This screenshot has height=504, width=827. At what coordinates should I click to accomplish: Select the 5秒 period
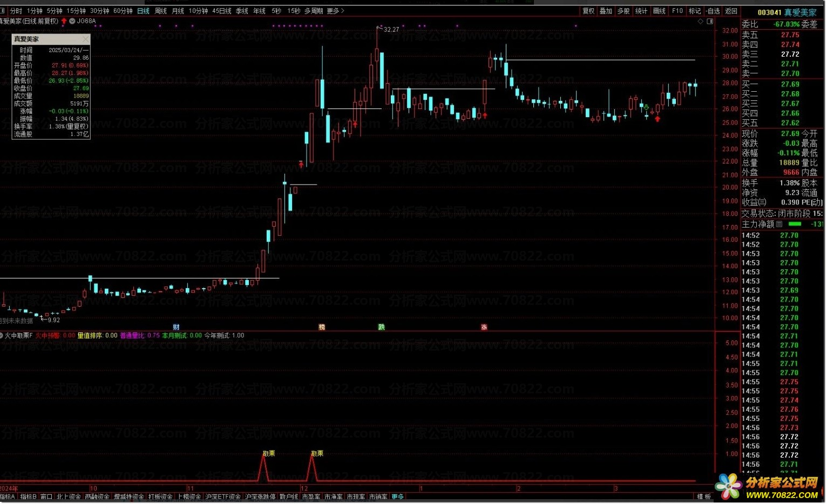(x=276, y=11)
